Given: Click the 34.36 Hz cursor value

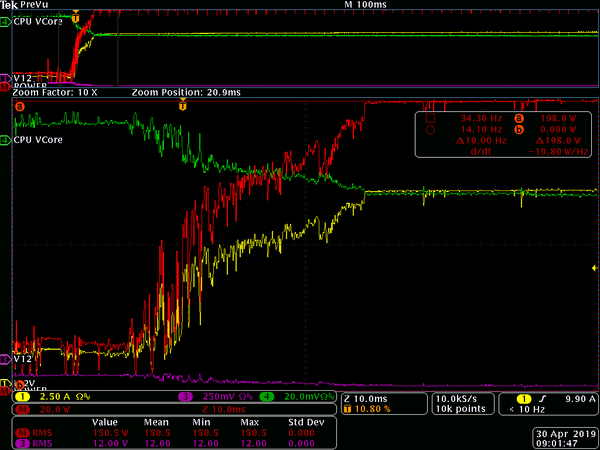Looking at the screenshot, I should click(x=481, y=118).
